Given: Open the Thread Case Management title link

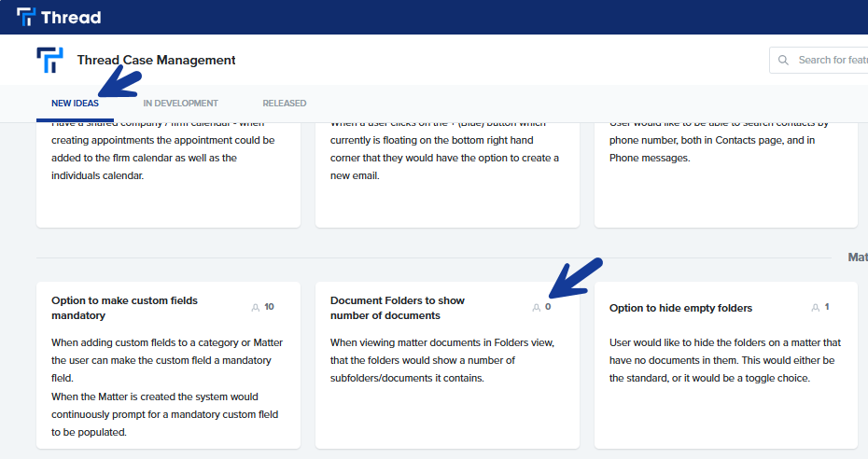Looking at the screenshot, I should [156, 60].
